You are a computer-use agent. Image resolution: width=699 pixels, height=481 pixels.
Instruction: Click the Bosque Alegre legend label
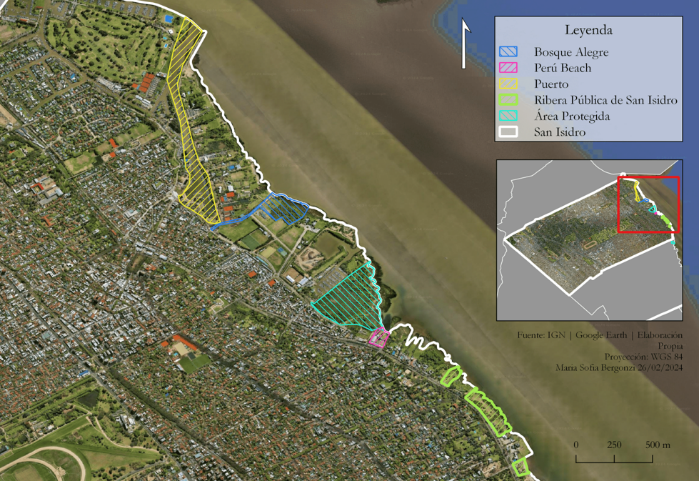point(571,51)
